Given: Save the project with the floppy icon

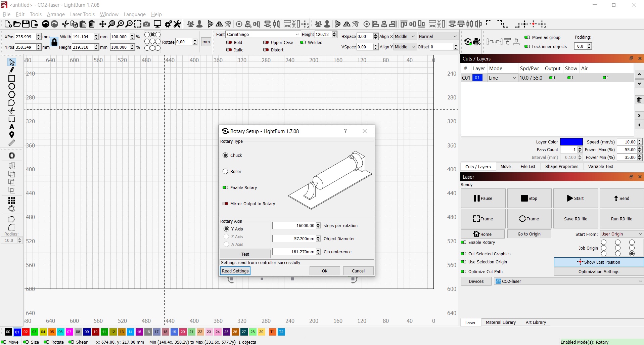Looking at the screenshot, I should pyautogui.click(x=26, y=24).
